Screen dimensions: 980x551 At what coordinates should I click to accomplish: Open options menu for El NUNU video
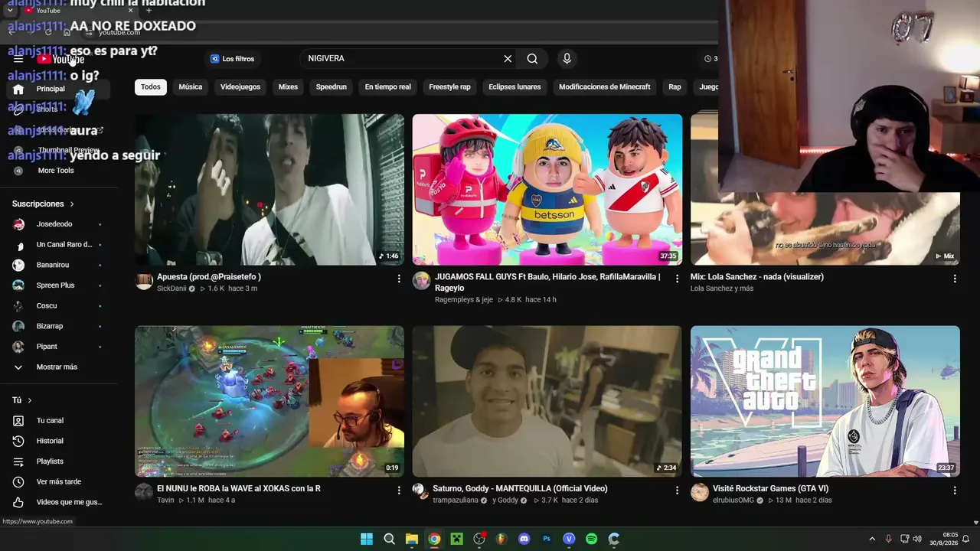[399, 490]
